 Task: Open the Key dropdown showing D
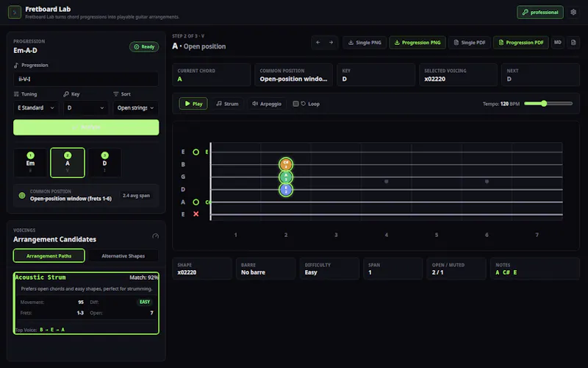click(85, 107)
